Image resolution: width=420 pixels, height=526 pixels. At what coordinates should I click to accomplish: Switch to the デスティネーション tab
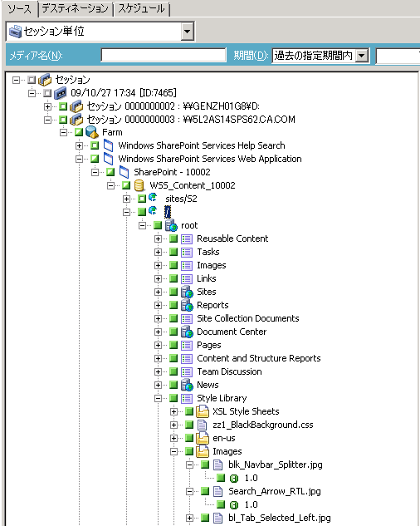(75, 8)
